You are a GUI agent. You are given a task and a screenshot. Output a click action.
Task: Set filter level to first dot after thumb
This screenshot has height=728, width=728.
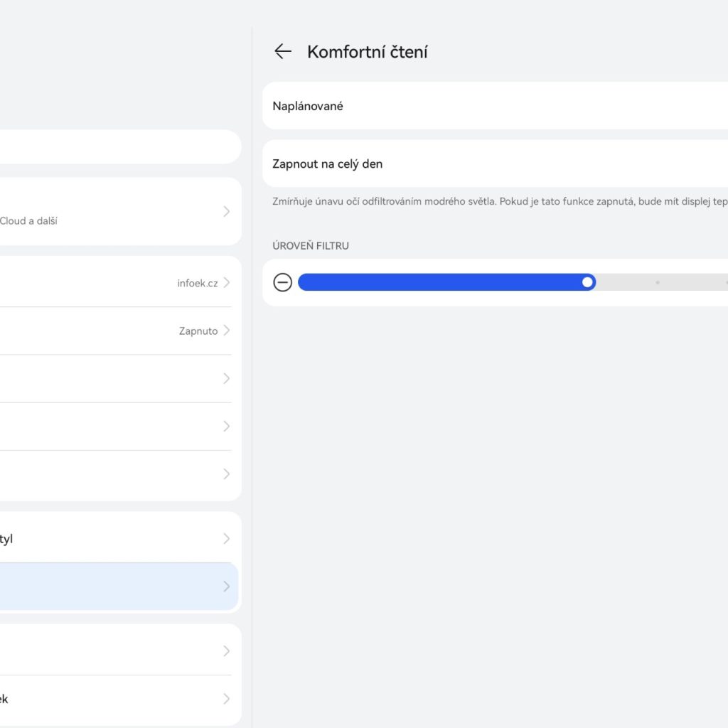[658, 283]
